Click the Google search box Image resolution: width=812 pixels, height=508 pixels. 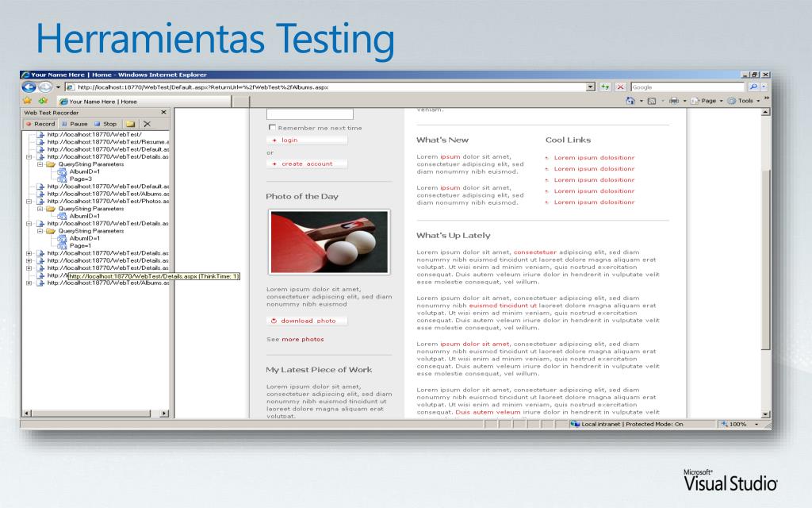tap(688, 87)
